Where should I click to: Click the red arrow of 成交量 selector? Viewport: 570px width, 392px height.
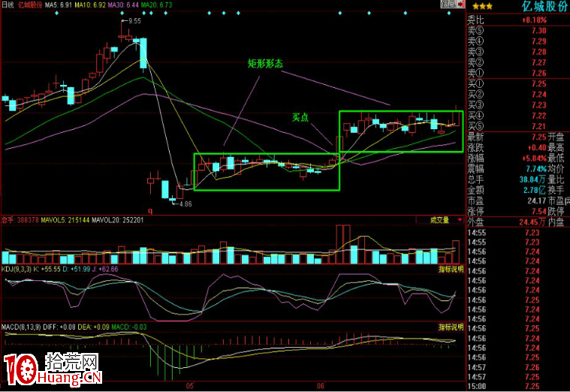tap(460, 220)
